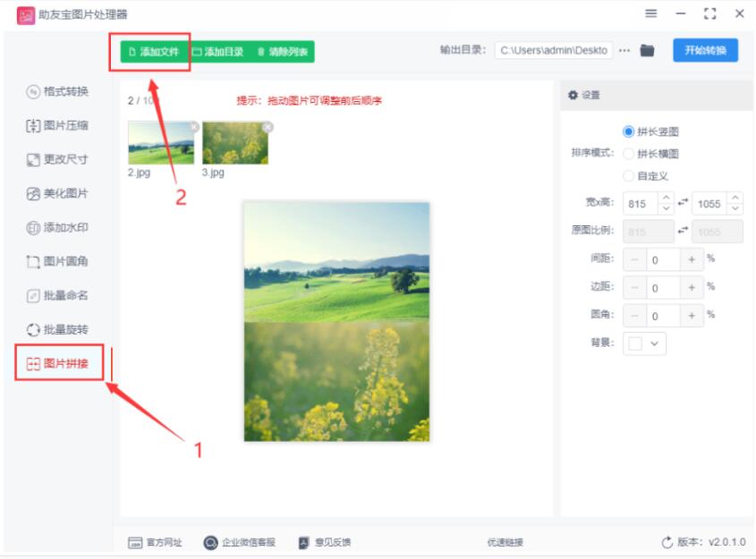Open the hamburger menu in title bar
The height and width of the screenshot is (559, 756).
coord(651,13)
